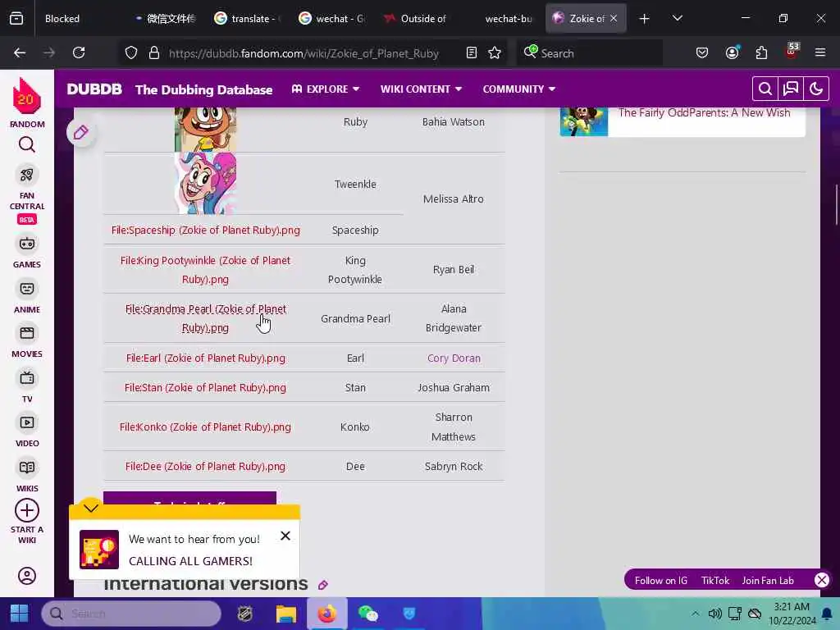Screen dimensions: 840x630
Task: Open Save to Pocket icon
Action: [x=702, y=52]
